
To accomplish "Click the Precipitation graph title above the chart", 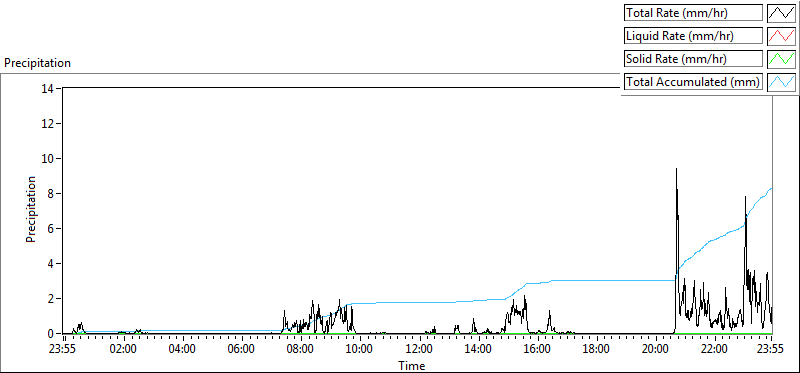I will 37,63.
